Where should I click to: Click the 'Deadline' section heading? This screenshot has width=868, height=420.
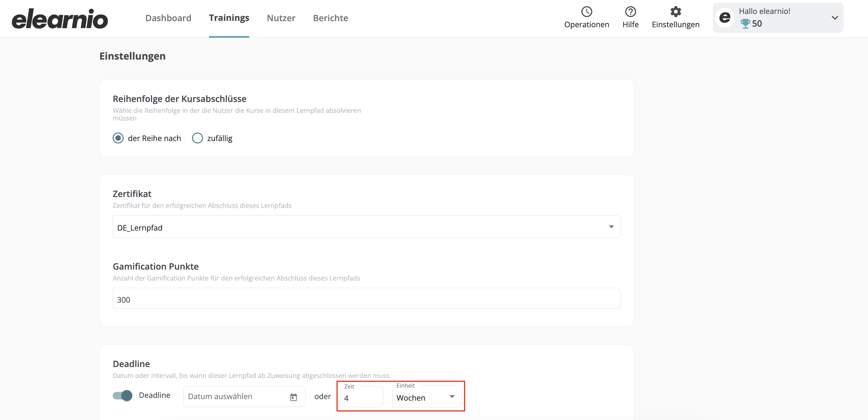click(x=131, y=363)
